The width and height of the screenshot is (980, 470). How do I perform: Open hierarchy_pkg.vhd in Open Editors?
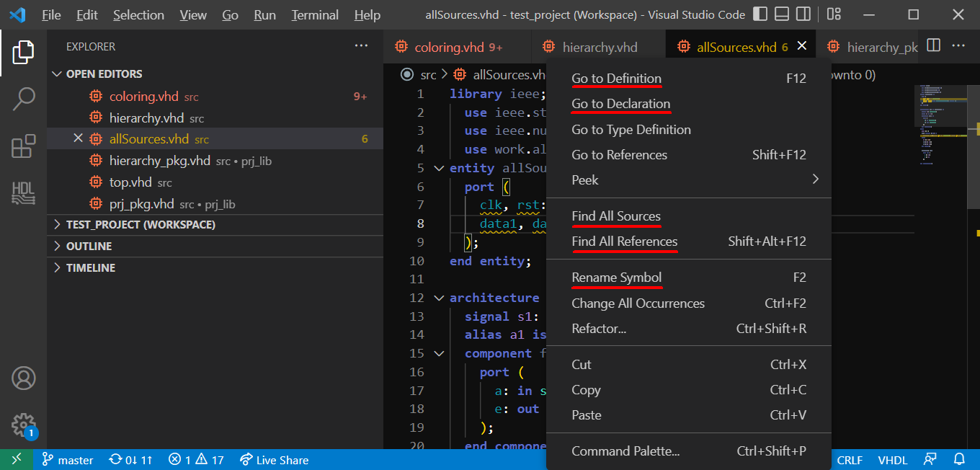215,161
